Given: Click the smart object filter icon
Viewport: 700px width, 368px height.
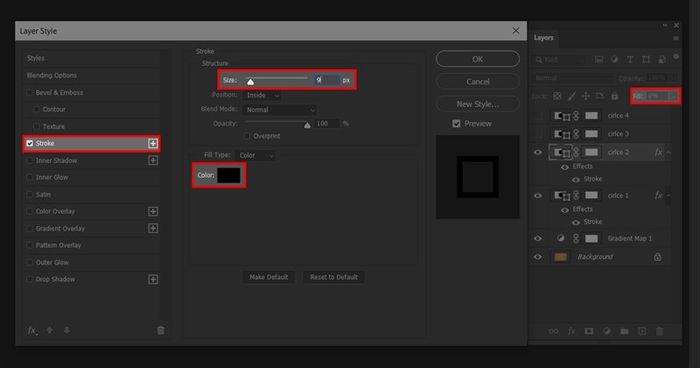Looking at the screenshot, I should click(x=662, y=59).
